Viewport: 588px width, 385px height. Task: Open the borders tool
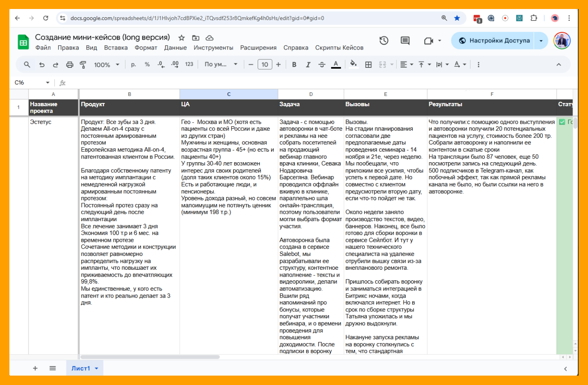pyautogui.click(x=368, y=65)
